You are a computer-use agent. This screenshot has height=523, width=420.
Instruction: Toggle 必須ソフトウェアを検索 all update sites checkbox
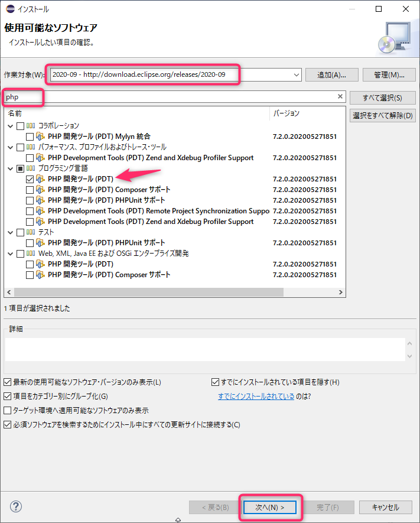(7, 424)
